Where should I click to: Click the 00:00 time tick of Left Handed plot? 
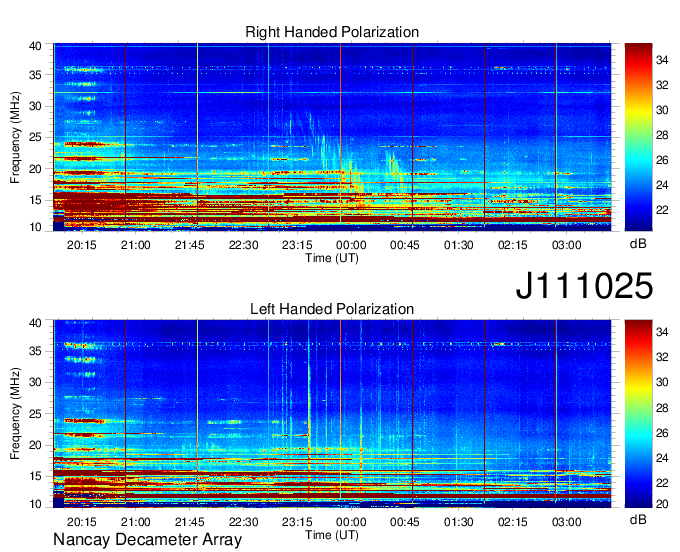[351, 522]
